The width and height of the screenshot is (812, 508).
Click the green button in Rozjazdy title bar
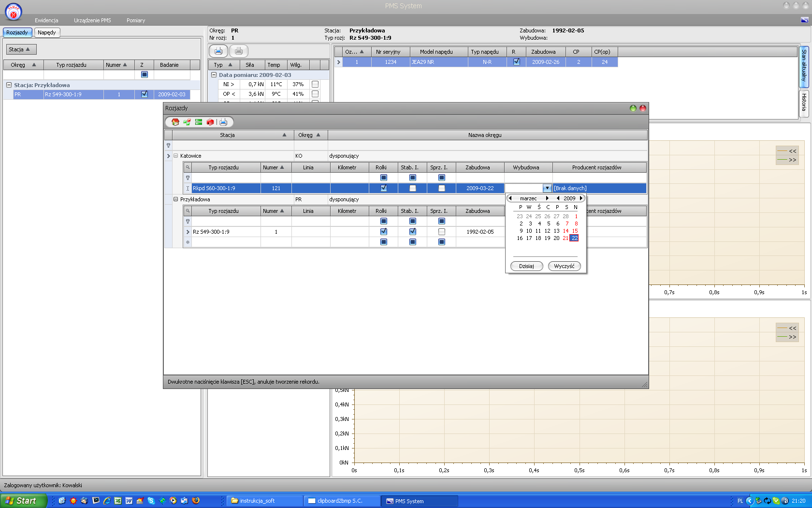633,108
